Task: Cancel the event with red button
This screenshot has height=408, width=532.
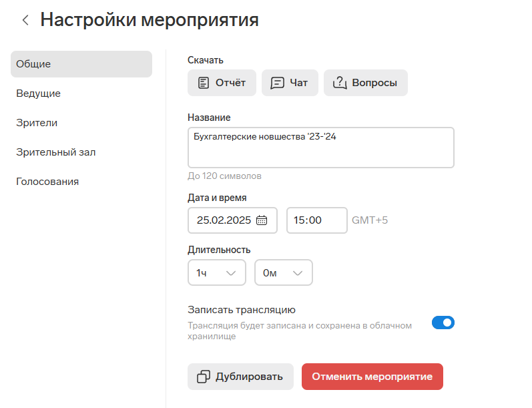Action: [x=372, y=377]
